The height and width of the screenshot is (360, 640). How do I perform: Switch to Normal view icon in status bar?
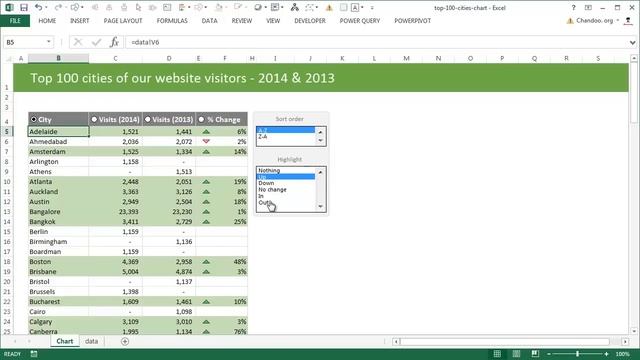(497, 354)
